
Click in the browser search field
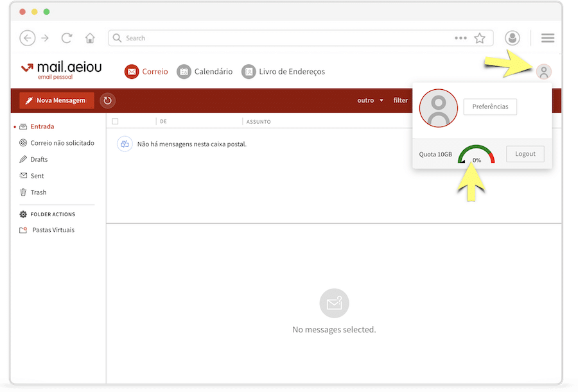tap(283, 38)
